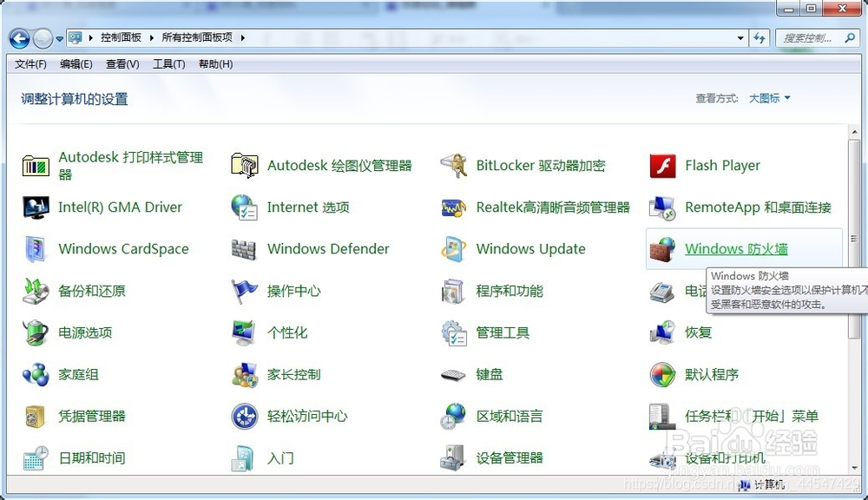Open Windows Defender icon
The width and height of the screenshot is (868, 500).
tap(245, 249)
